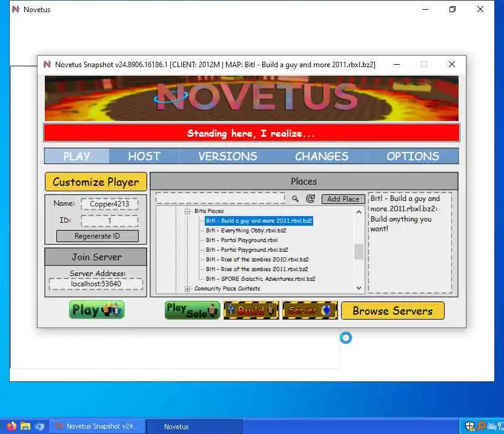
Task: Go to the OPTIONS tab
Action: coord(413,156)
